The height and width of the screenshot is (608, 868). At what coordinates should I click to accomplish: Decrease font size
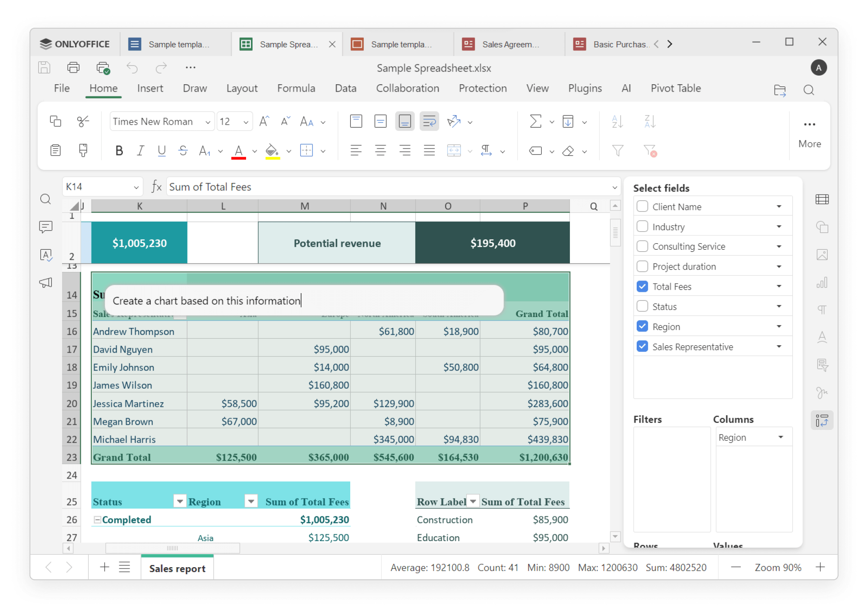pos(285,121)
